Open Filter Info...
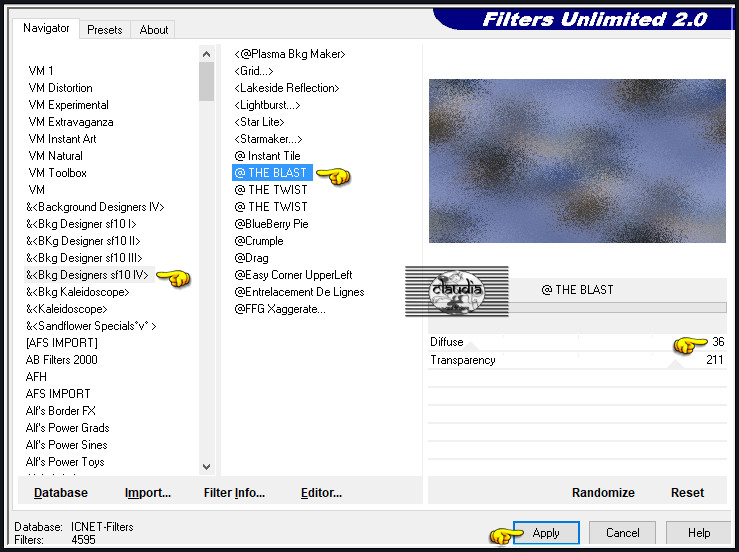The image size is (739, 552). (234, 493)
